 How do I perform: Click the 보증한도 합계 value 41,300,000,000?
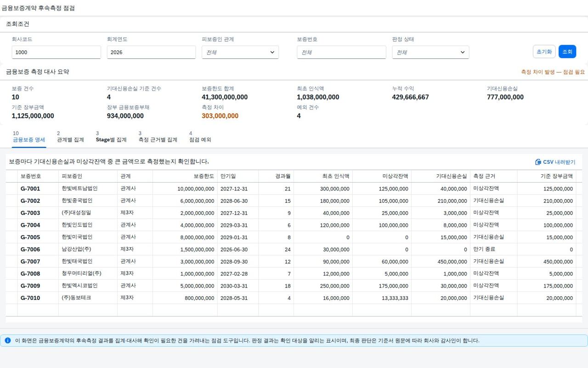(225, 97)
